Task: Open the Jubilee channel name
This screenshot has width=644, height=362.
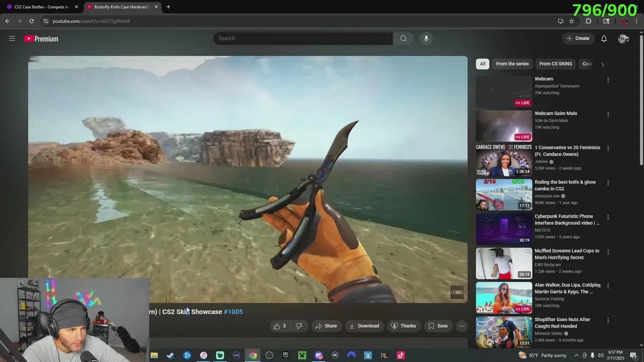Action: click(541, 162)
